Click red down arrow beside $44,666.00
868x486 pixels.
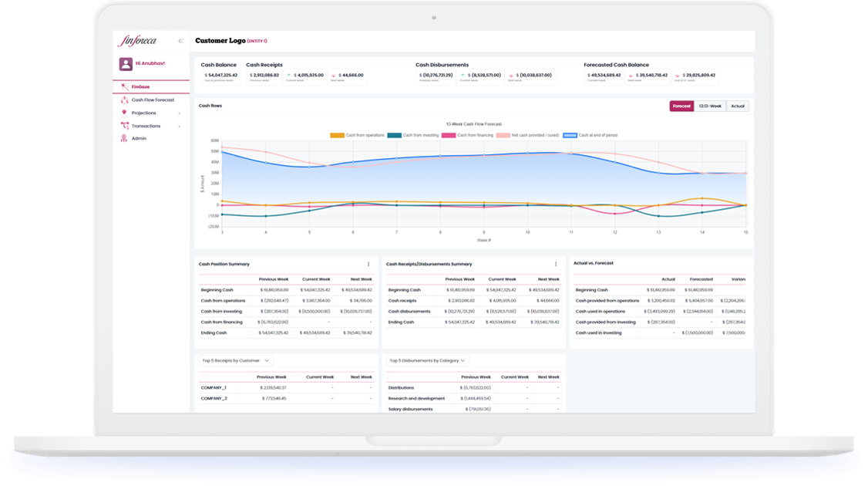coord(333,76)
